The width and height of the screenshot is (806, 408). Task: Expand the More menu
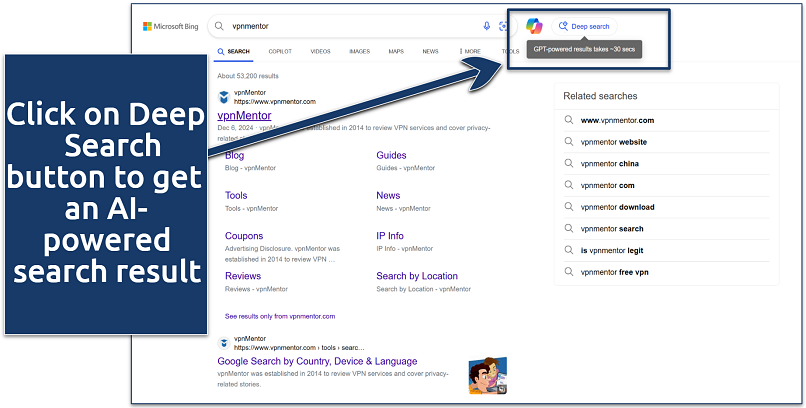point(470,51)
